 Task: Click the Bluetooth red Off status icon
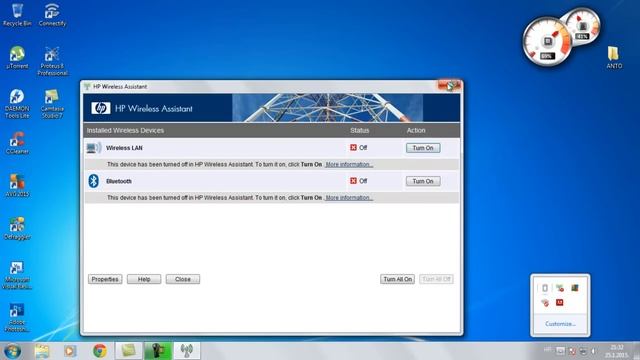[x=353, y=181]
